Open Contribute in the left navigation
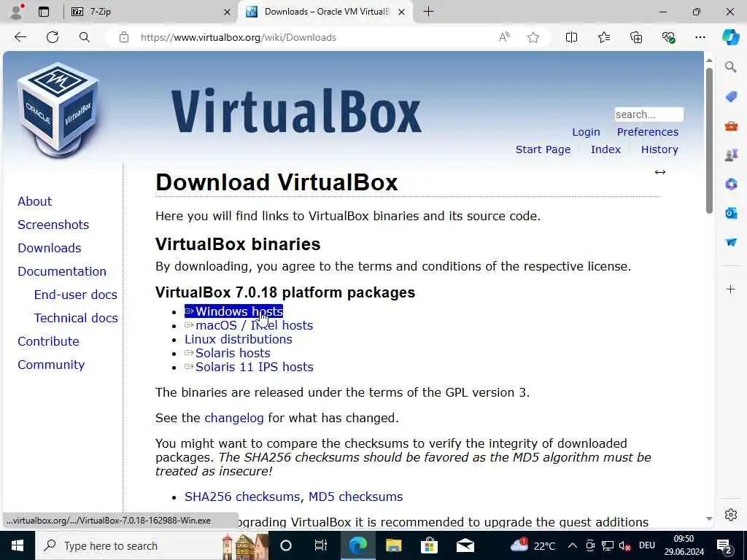Screen dimensions: 747x560 49,341
